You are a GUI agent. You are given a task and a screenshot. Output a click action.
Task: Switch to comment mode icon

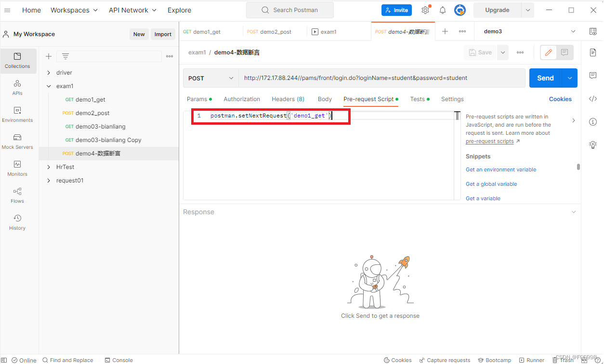click(x=565, y=52)
